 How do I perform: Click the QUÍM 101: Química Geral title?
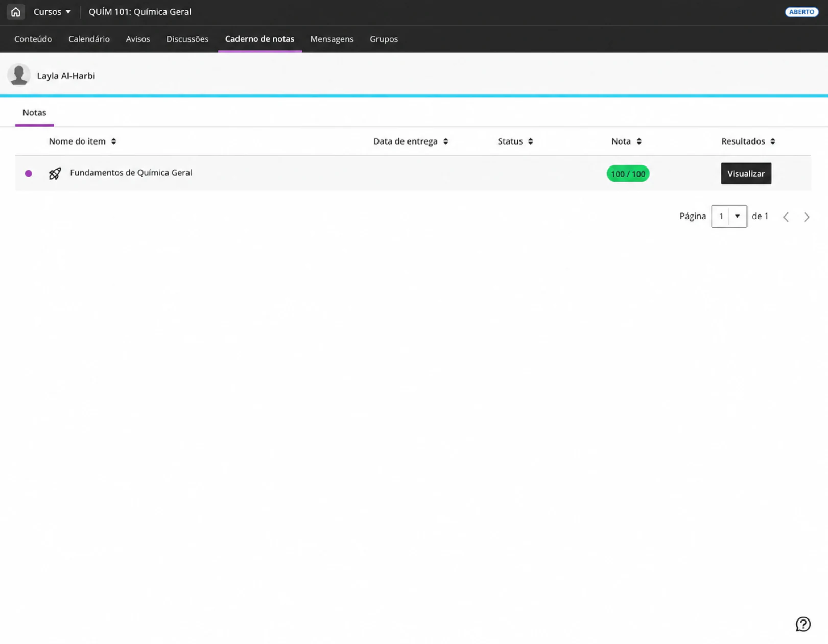[x=140, y=12]
